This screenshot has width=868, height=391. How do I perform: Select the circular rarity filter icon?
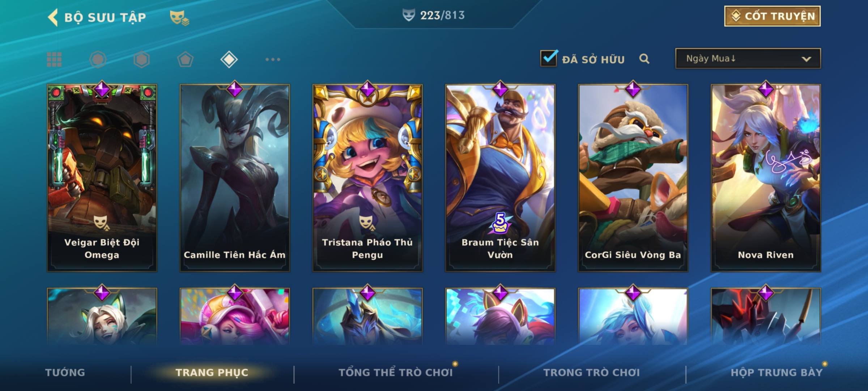(98, 59)
